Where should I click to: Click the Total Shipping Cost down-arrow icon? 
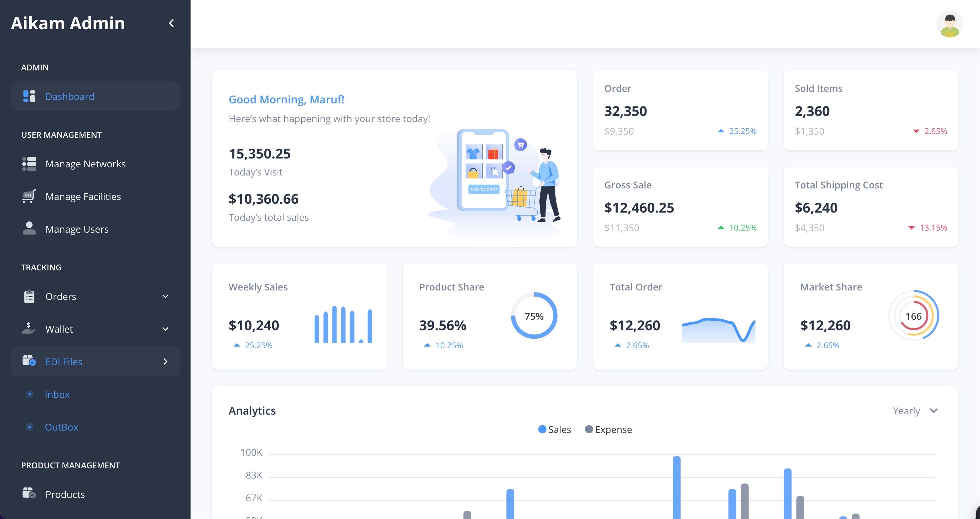(x=912, y=228)
